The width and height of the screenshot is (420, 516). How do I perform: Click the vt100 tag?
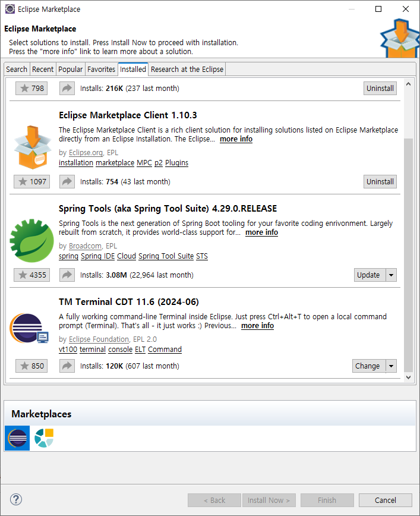[x=68, y=350]
